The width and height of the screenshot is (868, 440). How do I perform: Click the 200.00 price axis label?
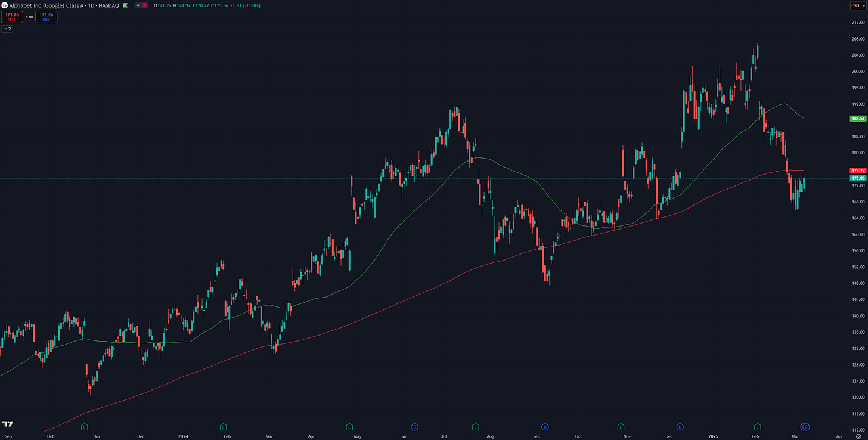pos(858,72)
